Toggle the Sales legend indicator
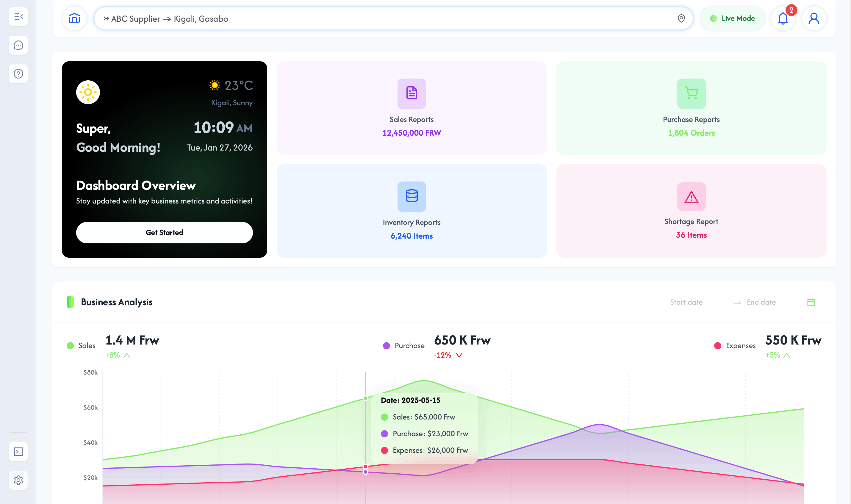851x504 pixels. tap(70, 345)
